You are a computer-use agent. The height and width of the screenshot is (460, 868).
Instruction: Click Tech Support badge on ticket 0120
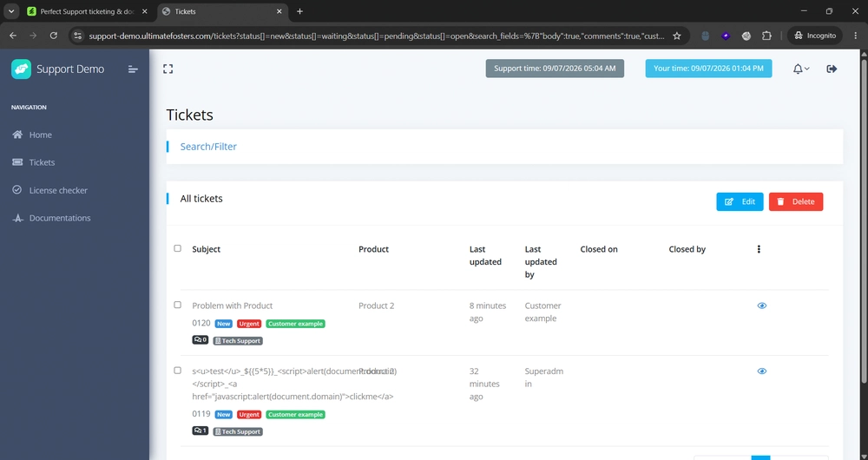(238, 340)
